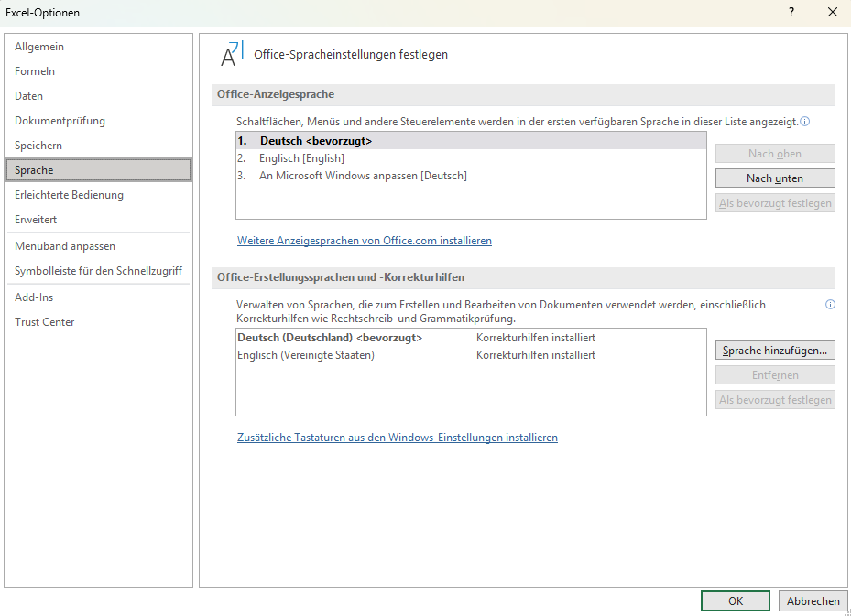The width and height of the screenshot is (851, 616).
Task: Select Englisch [English] display language
Action: pos(301,158)
